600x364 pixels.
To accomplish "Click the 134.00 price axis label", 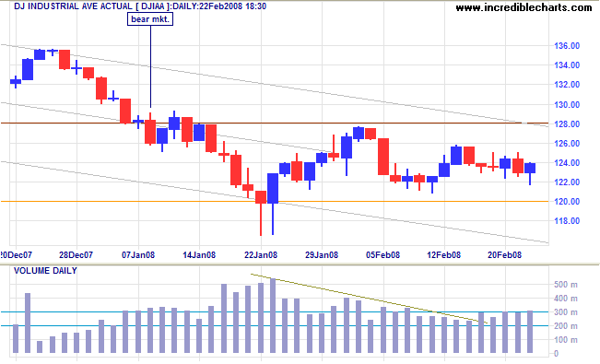I will (x=567, y=65).
